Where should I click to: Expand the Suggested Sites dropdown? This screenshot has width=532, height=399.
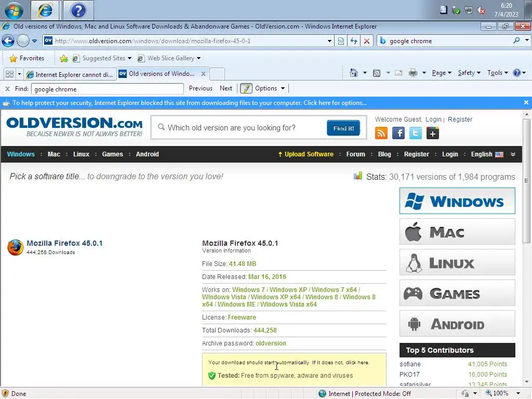coord(129,58)
